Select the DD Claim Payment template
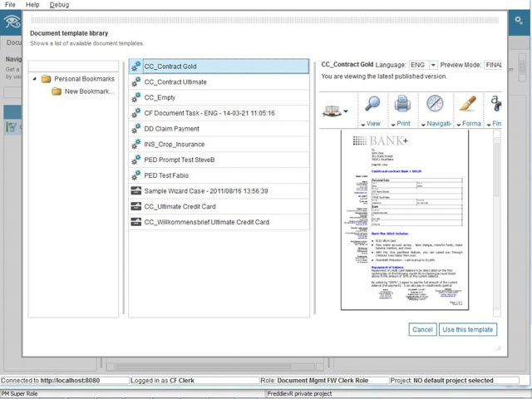This screenshot has width=532, height=399. [171, 129]
